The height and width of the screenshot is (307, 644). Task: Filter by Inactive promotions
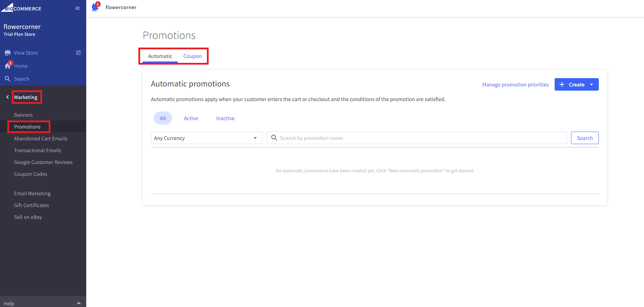(x=225, y=118)
